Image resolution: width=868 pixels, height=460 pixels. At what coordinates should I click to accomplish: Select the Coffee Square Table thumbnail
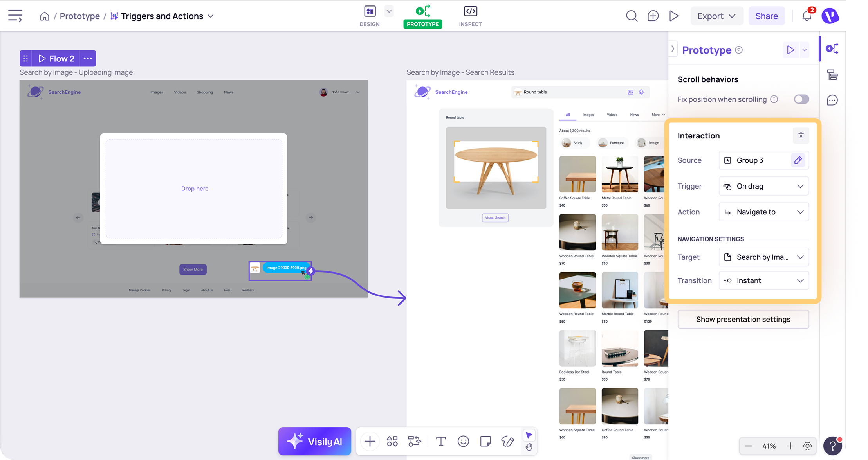(577, 174)
